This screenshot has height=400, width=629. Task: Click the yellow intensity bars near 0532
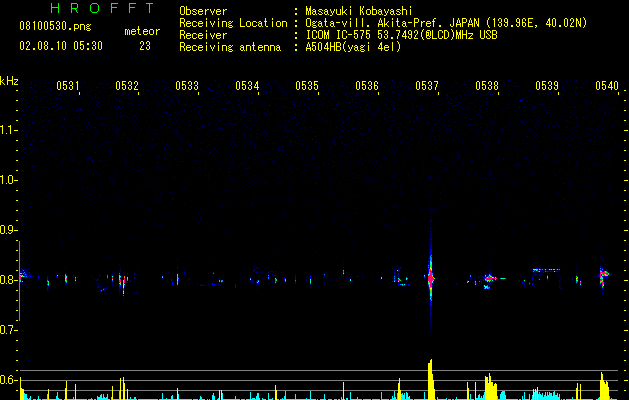point(122,388)
